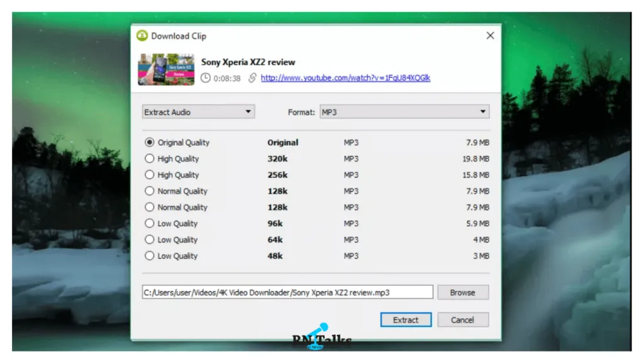The height and width of the screenshot is (362, 644).
Task: Click the Extract button
Action: click(406, 320)
